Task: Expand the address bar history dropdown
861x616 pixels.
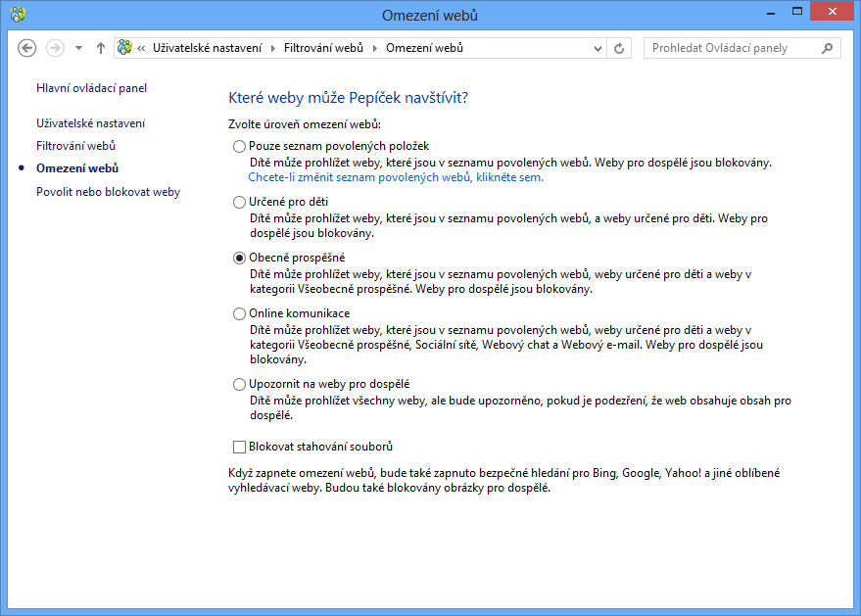Action: [x=597, y=48]
